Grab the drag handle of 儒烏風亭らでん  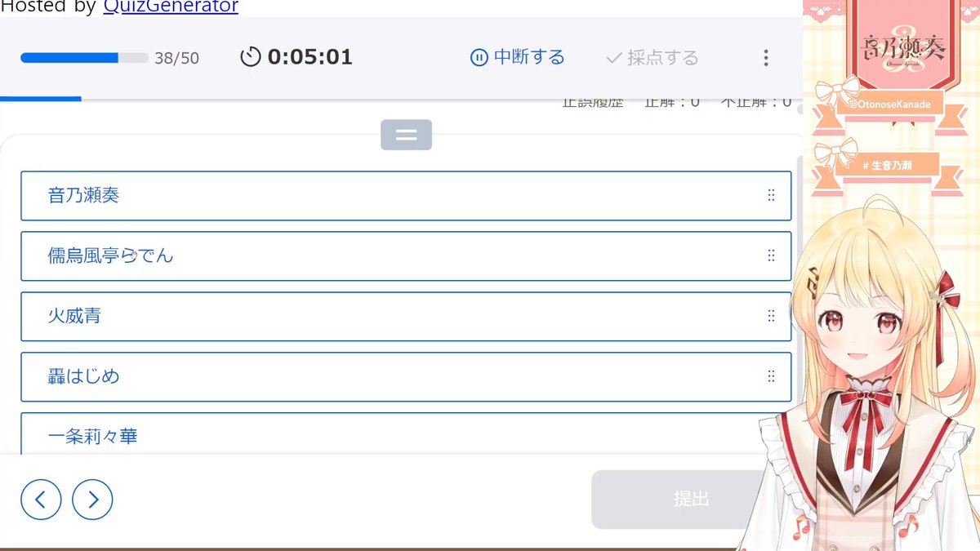771,256
